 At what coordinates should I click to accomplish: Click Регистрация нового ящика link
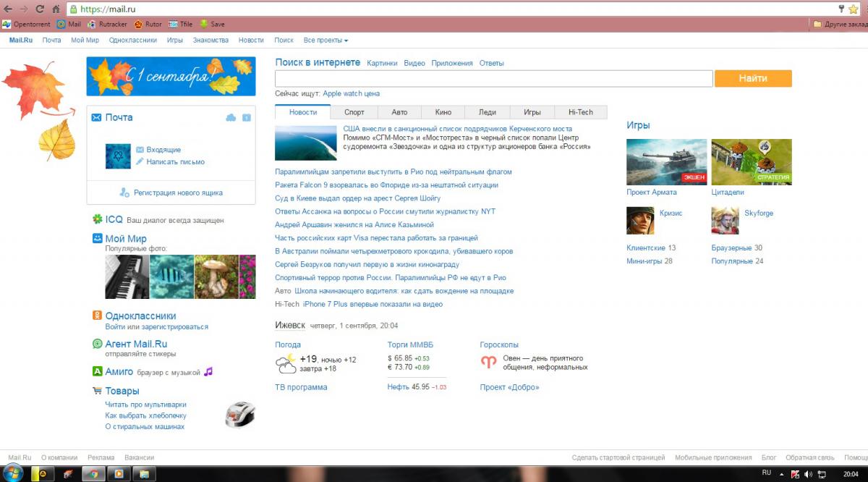pos(178,193)
